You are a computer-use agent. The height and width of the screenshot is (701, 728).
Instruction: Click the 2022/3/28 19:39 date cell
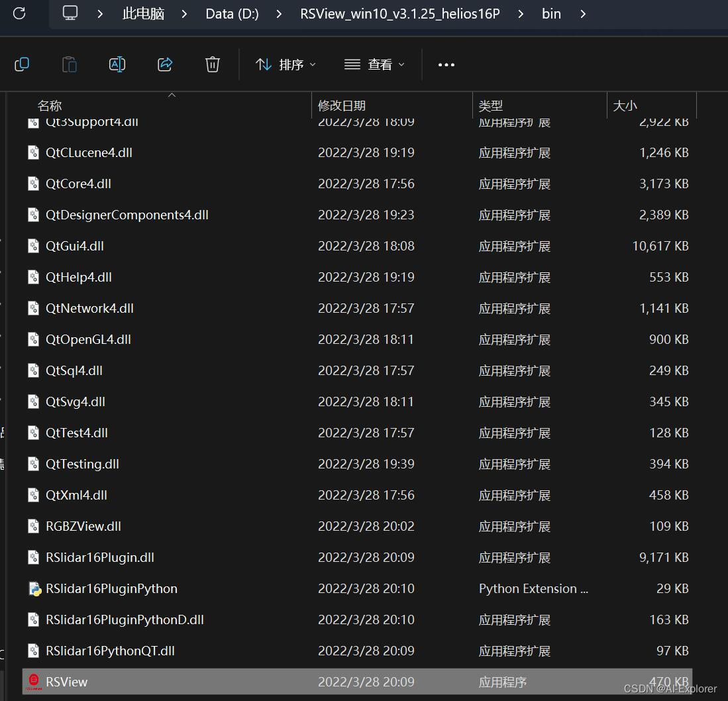(x=366, y=464)
